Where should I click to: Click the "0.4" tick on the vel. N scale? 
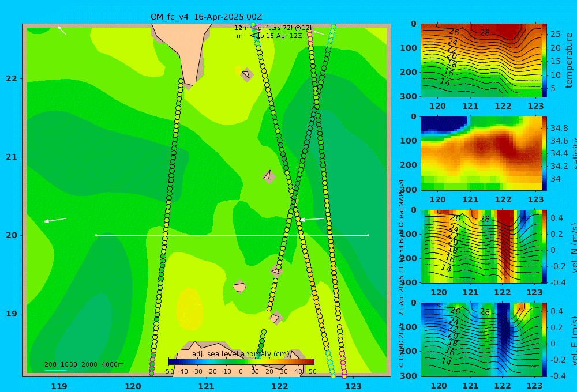[557, 218]
